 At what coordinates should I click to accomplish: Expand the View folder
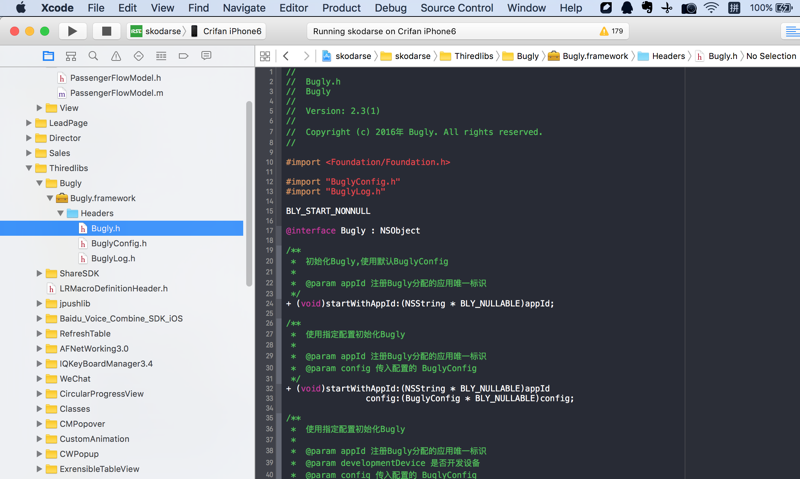(39, 108)
